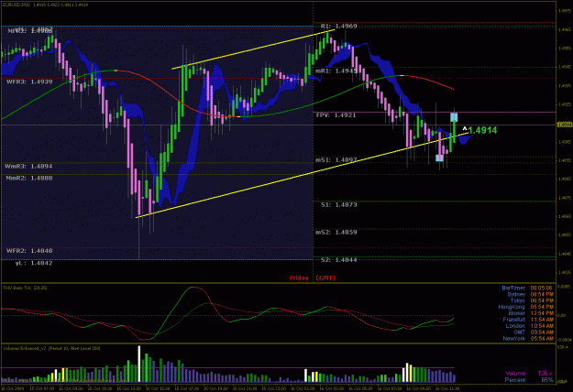
Task: Click the red Friday day label
Action: 299,278
